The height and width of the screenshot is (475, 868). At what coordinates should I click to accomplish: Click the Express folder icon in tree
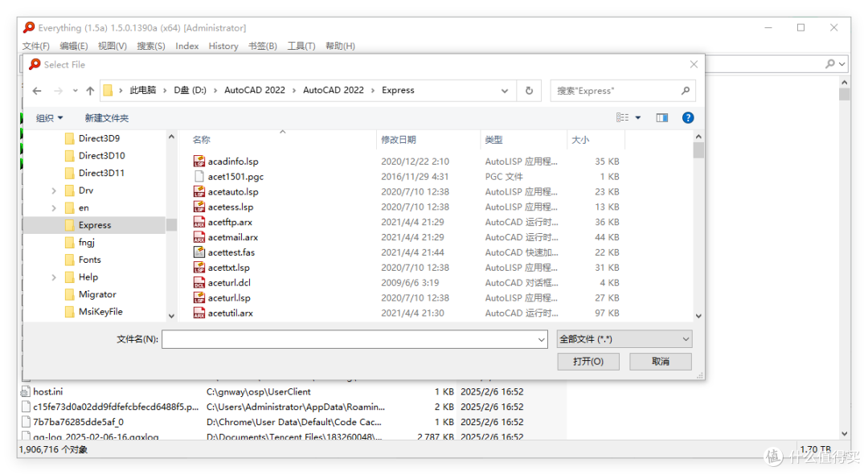tap(69, 225)
